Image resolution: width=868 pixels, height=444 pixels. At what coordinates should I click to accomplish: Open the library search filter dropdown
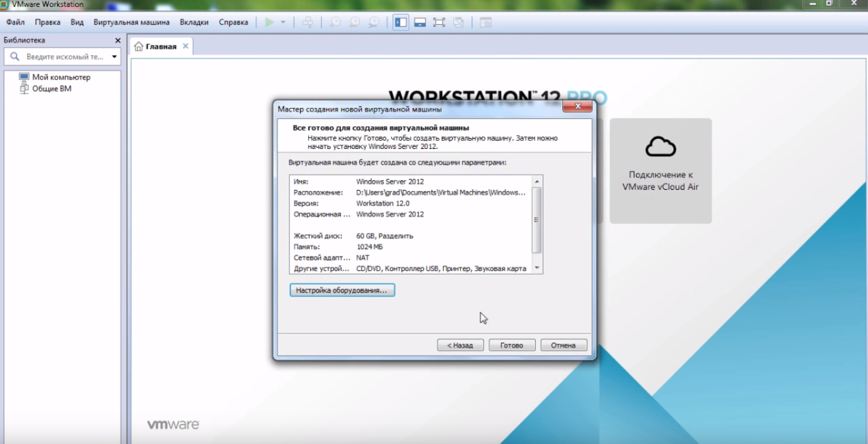click(115, 57)
